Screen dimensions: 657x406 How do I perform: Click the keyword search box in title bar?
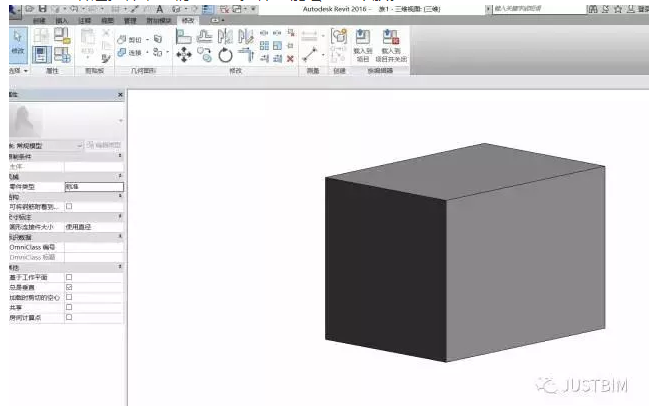pyautogui.click(x=539, y=8)
